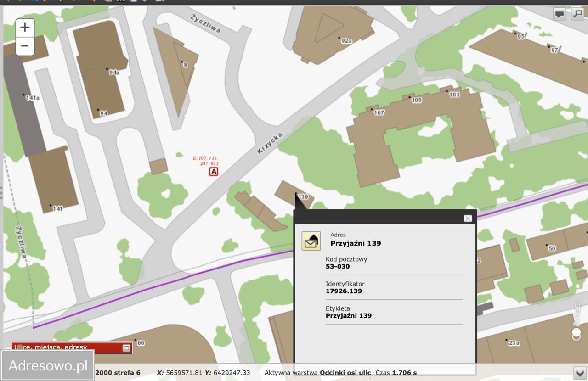Click active layer Odcinki osi ulic
Screen dimensions: 588x381
coord(345,373)
